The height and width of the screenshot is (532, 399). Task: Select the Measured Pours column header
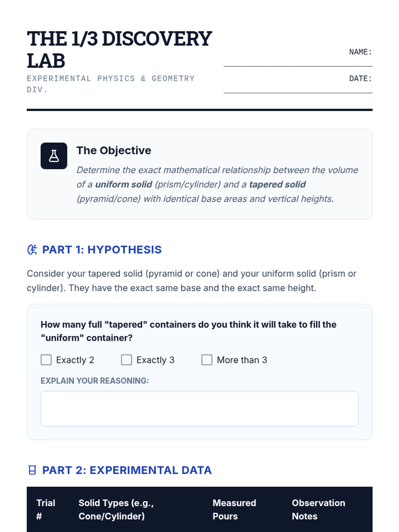point(234,509)
